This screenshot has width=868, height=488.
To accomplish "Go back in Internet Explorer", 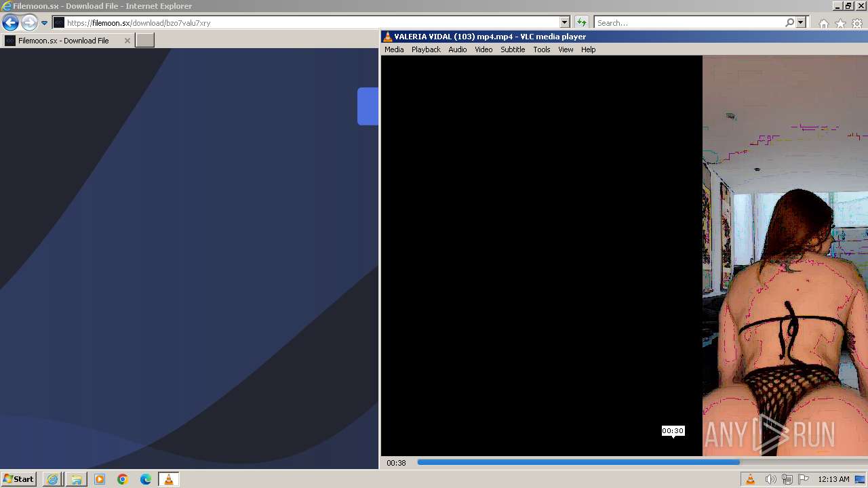I will pyautogui.click(x=10, y=22).
